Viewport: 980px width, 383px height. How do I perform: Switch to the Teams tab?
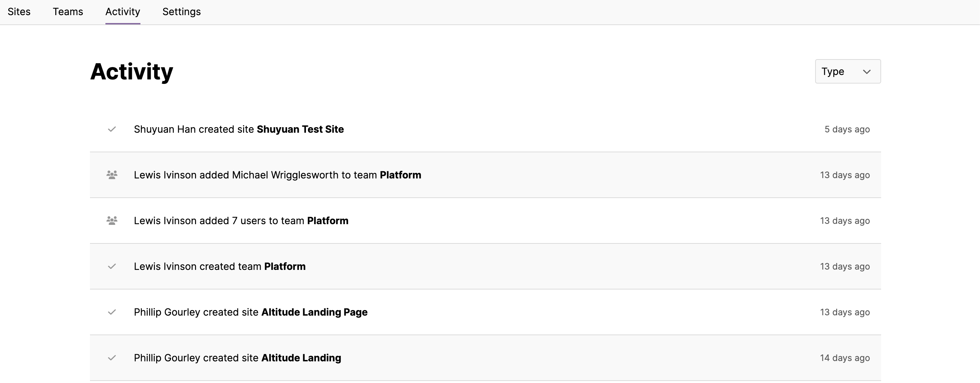[x=68, y=12]
